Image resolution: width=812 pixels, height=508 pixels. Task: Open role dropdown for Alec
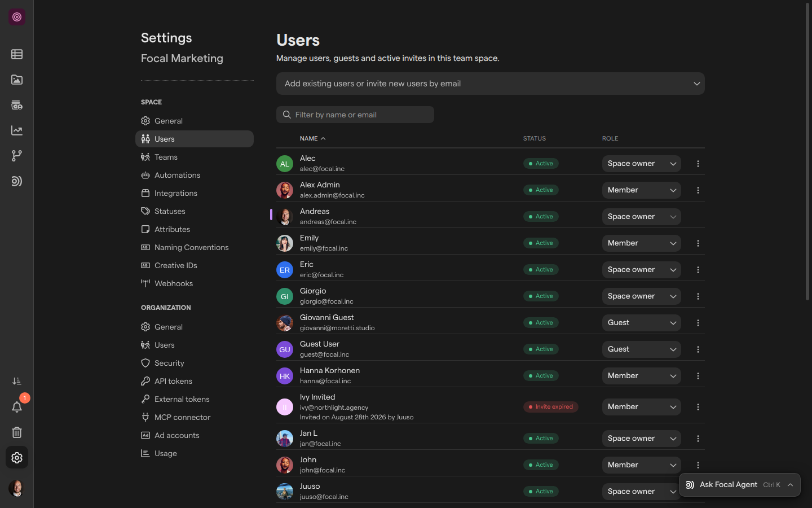(x=642, y=164)
